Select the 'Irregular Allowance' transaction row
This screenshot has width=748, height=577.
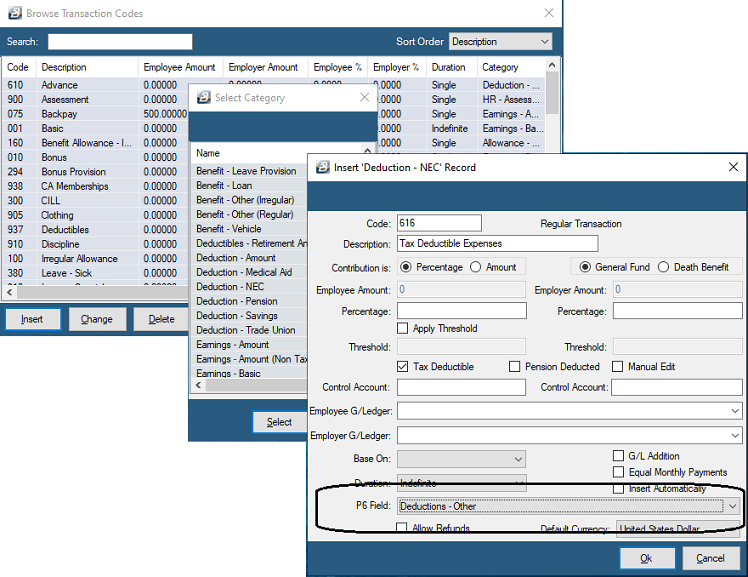pyautogui.click(x=95, y=258)
